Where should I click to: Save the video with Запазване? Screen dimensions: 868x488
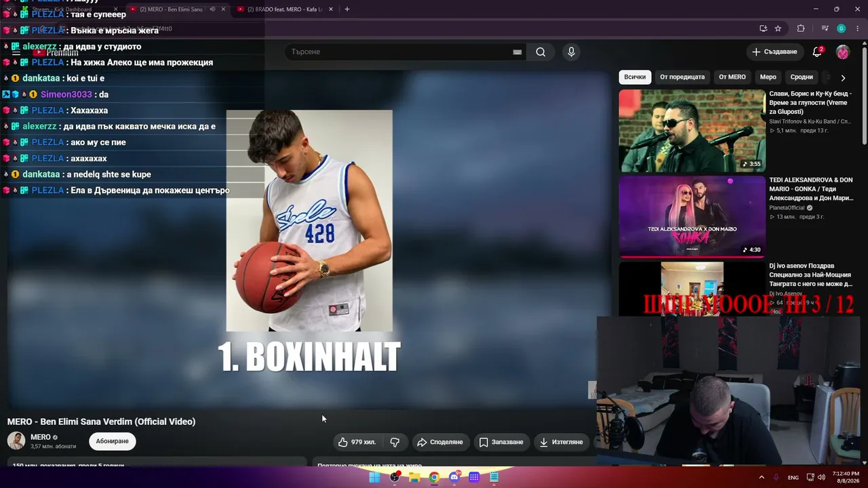tap(501, 442)
